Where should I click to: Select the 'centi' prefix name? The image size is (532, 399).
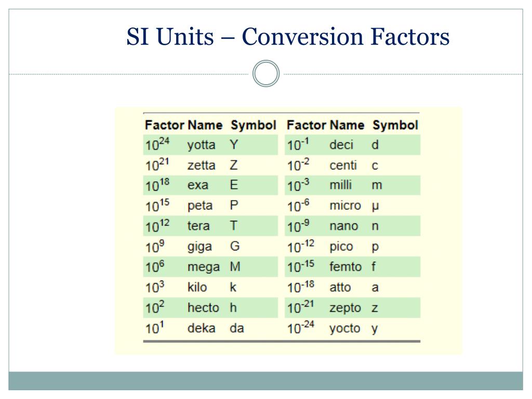click(343, 165)
